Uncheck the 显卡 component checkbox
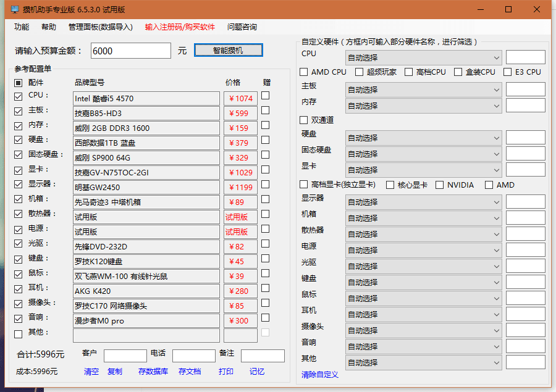Image resolution: width=556 pixels, height=392 pixels. pos(18,170)
